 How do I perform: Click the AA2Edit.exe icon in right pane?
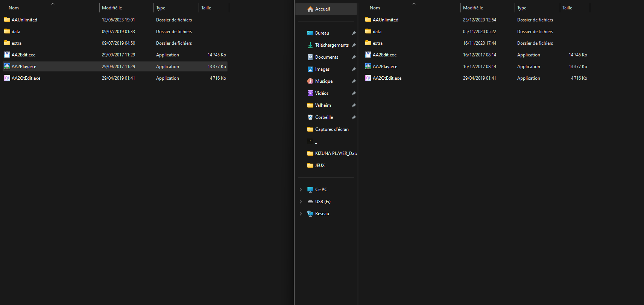point(368,55)
